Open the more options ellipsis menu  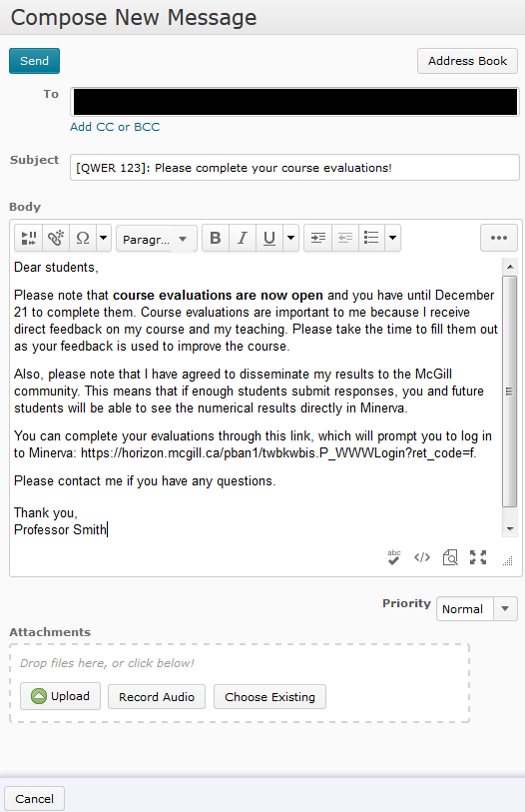(499, 238)
